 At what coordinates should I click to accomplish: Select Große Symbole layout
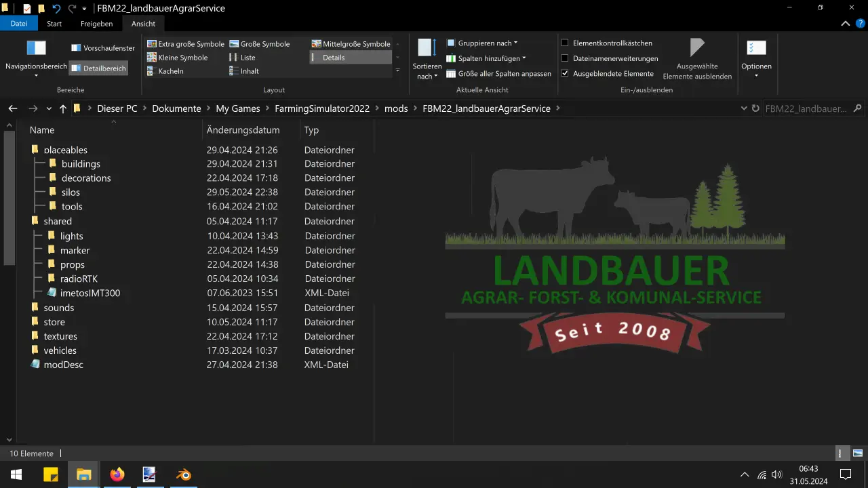pos(260,44)
